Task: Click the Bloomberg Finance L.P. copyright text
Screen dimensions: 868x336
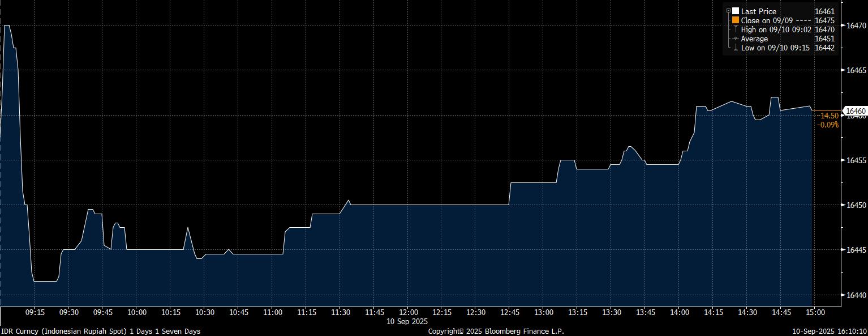Action: (x=496, y=331)
